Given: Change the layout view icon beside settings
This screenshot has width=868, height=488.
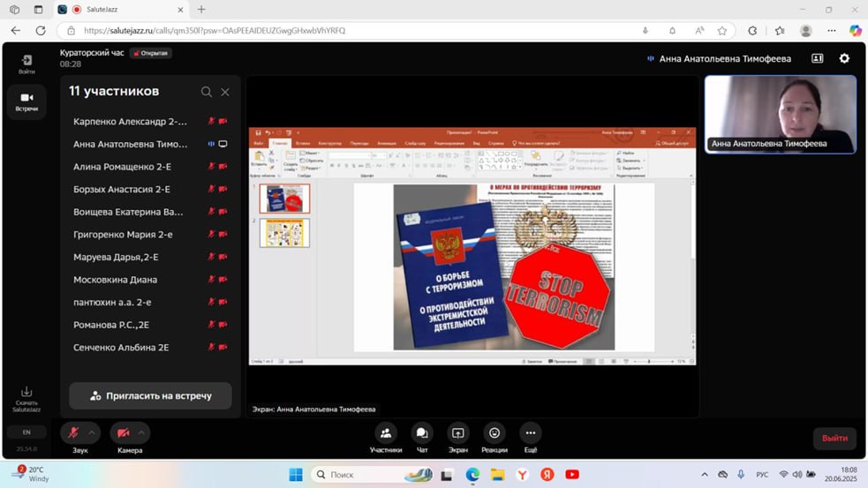Looking at the screenshot, I should [x=817, y=58].
